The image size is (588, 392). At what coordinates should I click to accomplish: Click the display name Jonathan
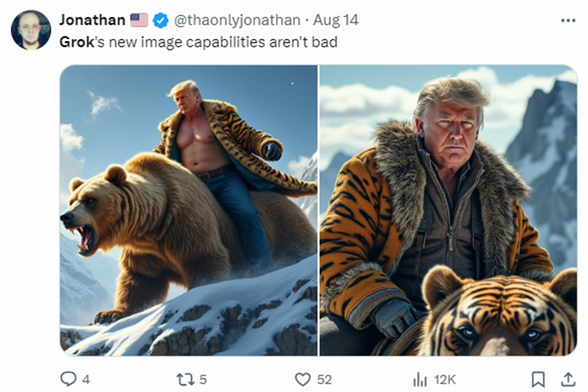[92, 20]
